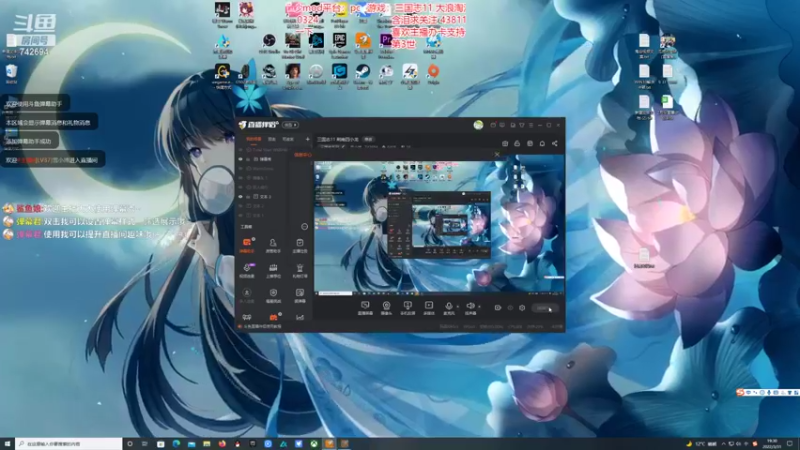
Task: Open Microsoft Edge from taskbar
Action: click(176, 444)
